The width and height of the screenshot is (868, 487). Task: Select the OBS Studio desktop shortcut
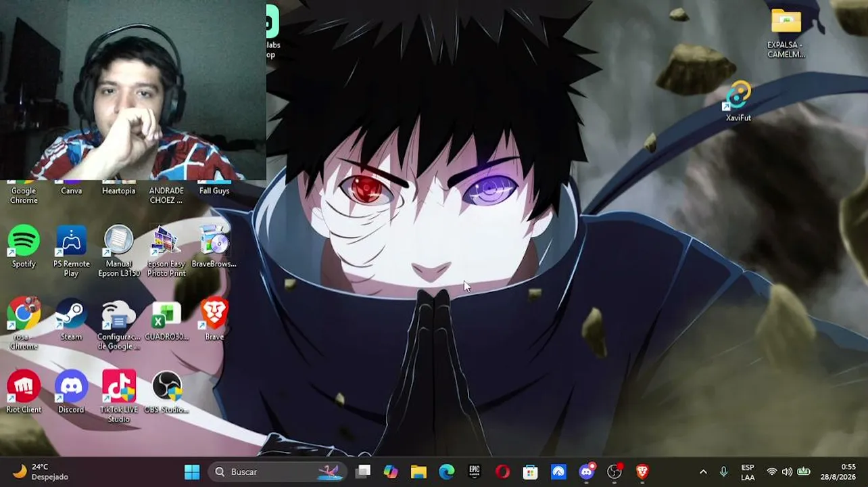(x=166, y=392)
